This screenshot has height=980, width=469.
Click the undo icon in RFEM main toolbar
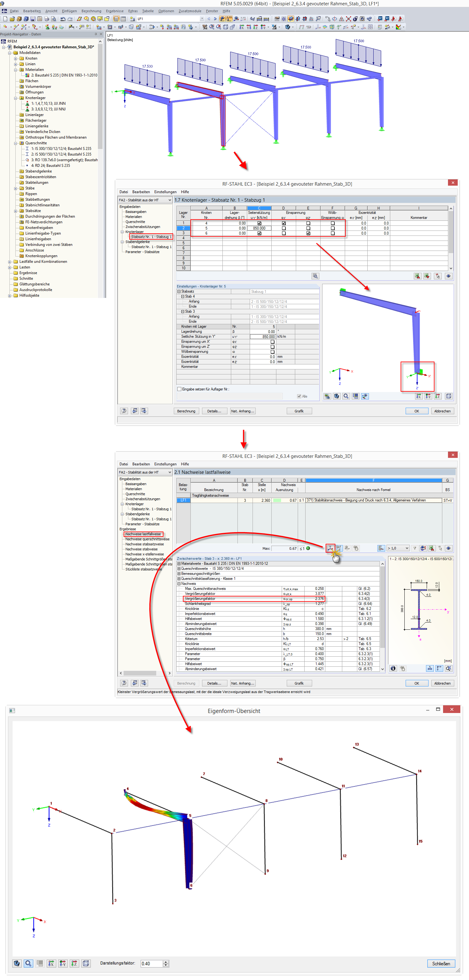[63, 19]
